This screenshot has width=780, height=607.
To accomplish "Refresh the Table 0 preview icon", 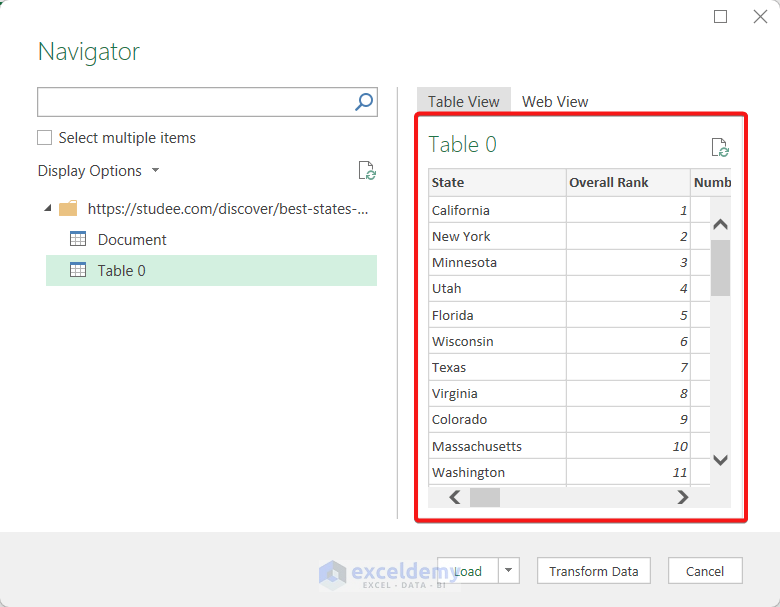I will [719, 147].
